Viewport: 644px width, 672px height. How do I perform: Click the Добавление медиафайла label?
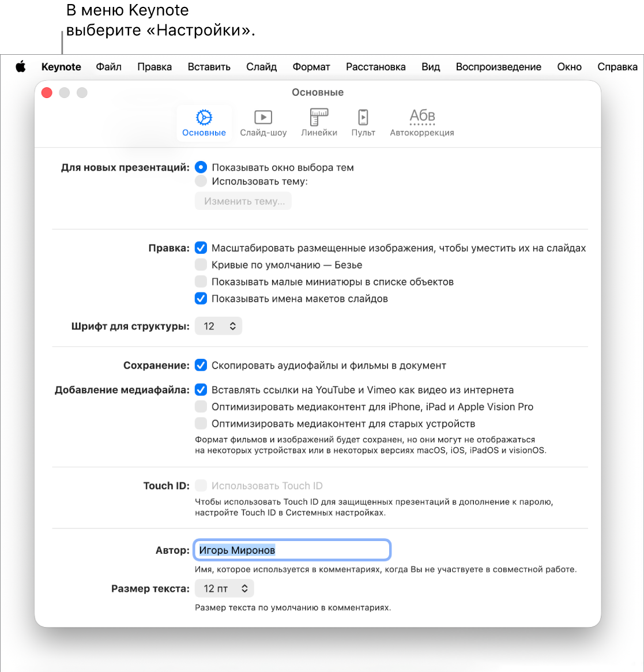[x=122, y=389]
